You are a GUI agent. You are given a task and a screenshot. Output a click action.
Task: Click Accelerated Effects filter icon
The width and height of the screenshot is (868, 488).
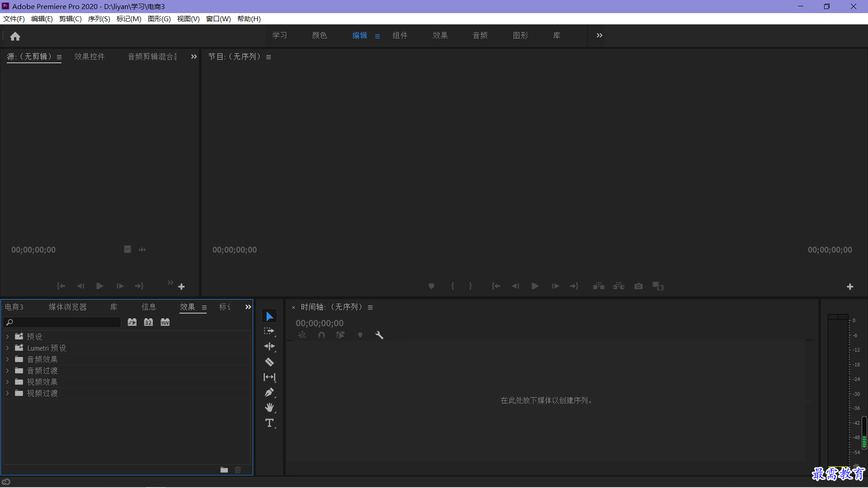pos(132,322)
